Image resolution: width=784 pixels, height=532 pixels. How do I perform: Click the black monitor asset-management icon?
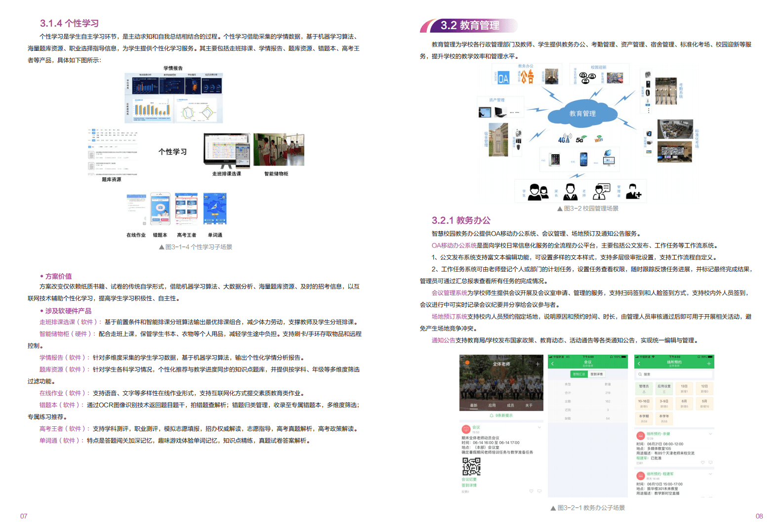point(500,112)
